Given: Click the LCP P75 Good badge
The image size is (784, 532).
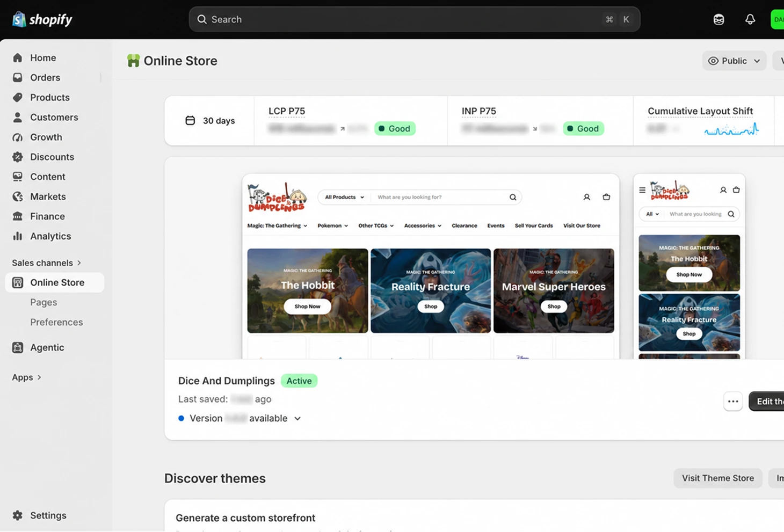Looking at the screenshot, I should 395,128.
